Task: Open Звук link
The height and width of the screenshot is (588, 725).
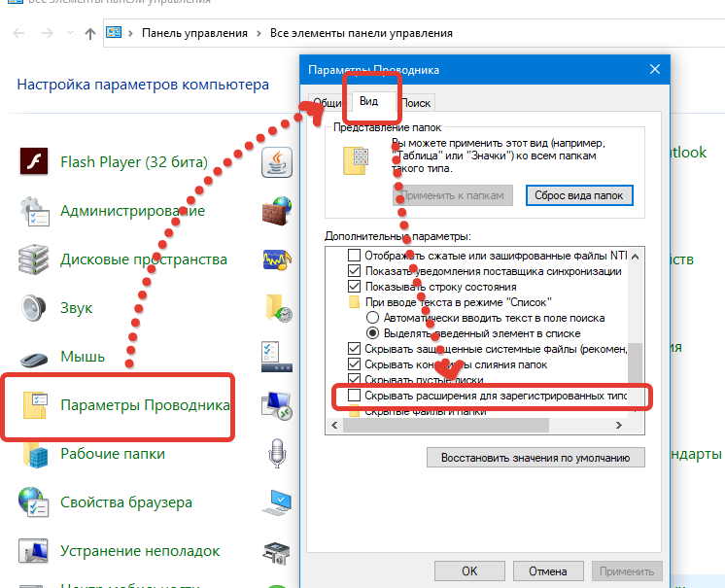Action: tap(77, 308)
